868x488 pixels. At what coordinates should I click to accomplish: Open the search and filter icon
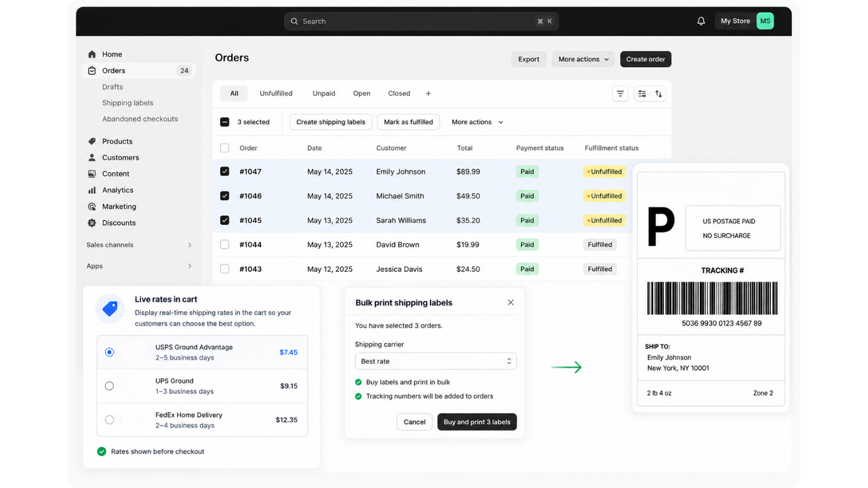pos(620,94)
